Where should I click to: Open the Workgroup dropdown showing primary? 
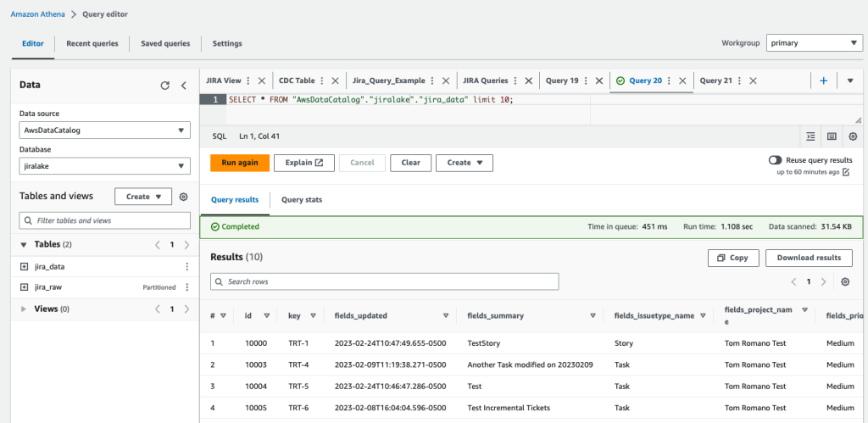[814, 43]
